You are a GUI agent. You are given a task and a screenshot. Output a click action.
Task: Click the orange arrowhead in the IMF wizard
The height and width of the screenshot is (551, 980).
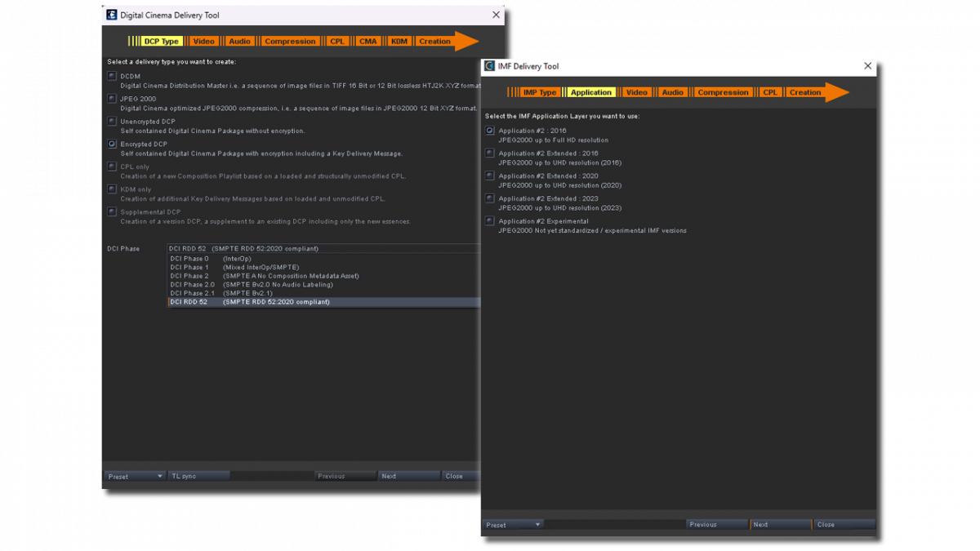point(836,92)
